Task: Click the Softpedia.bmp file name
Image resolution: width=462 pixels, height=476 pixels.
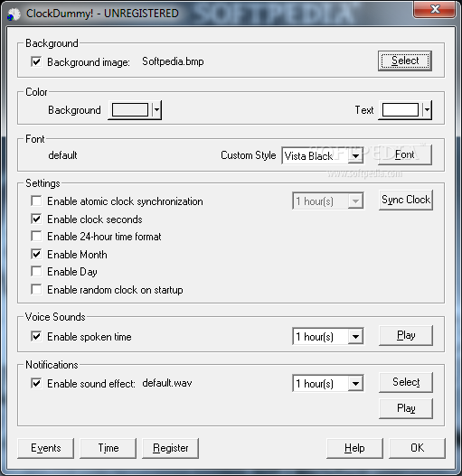Action: tap(173, 61)
